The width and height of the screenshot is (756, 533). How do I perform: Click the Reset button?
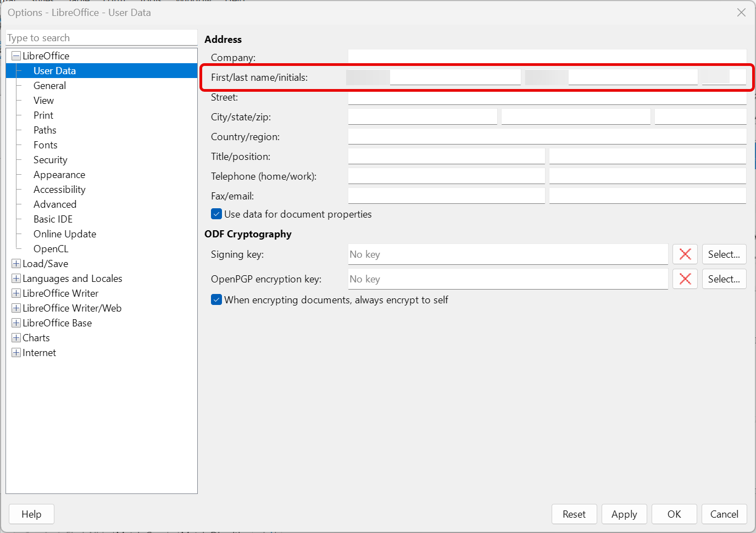point(574,514)
